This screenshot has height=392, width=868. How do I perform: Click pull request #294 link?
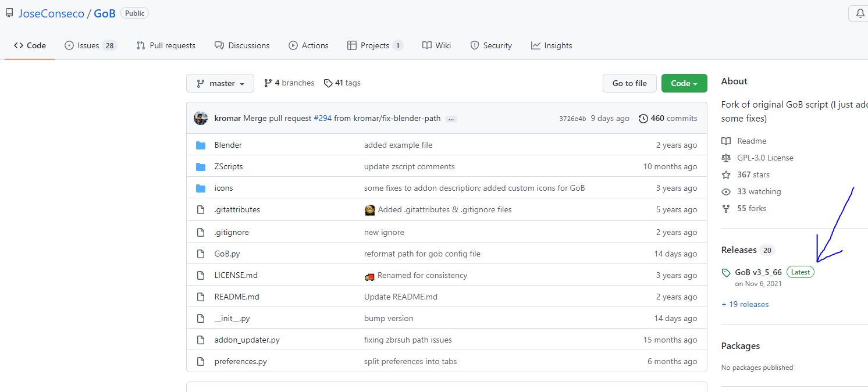tap(322, 118)
